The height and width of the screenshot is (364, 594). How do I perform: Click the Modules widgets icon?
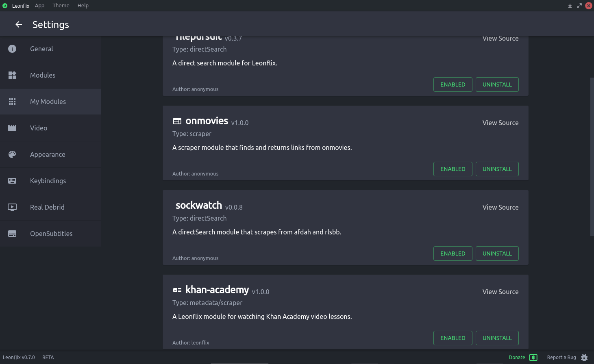[12, 75]
